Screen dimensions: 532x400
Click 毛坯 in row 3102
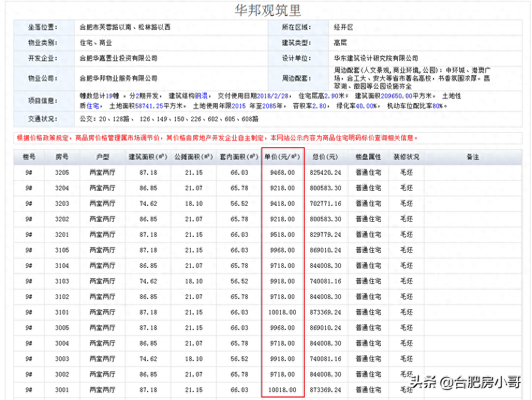[406, 297]
